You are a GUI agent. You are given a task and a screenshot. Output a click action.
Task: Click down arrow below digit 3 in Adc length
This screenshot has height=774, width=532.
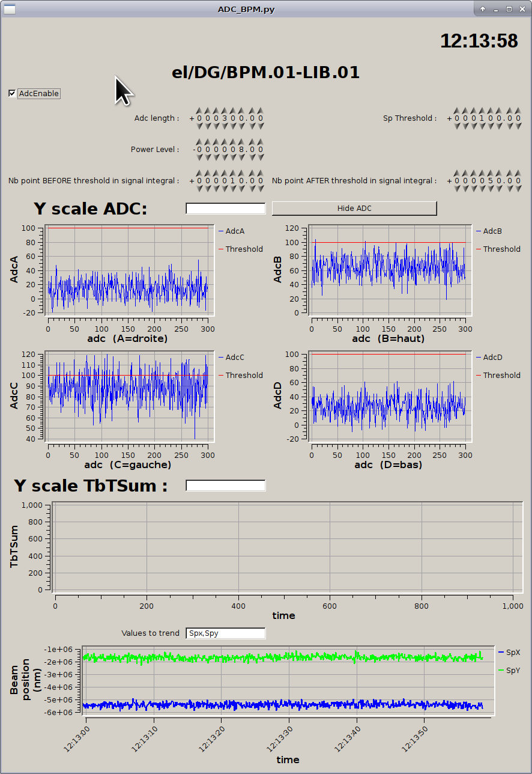pyautogui.click(x=225, y=126)
